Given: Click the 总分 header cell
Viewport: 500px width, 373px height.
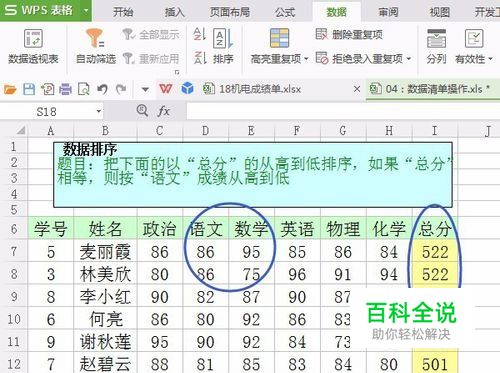Looking at the screenshot, I should point(435,229).
